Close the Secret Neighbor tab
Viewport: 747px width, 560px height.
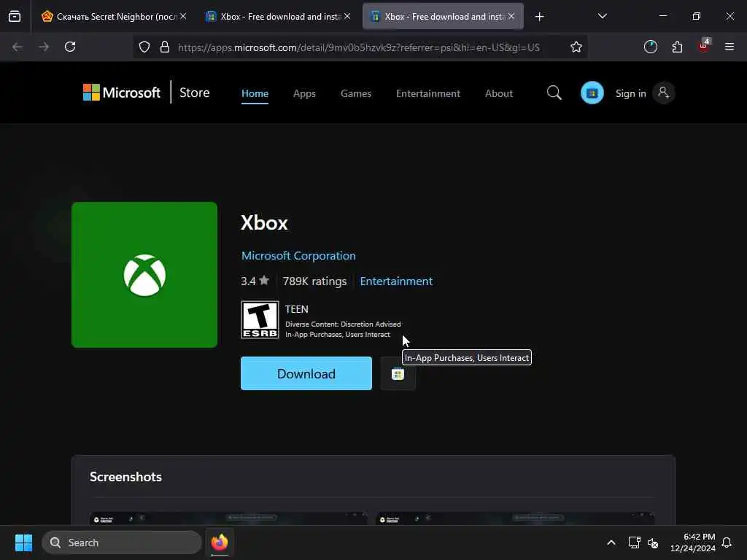(183, 16)
